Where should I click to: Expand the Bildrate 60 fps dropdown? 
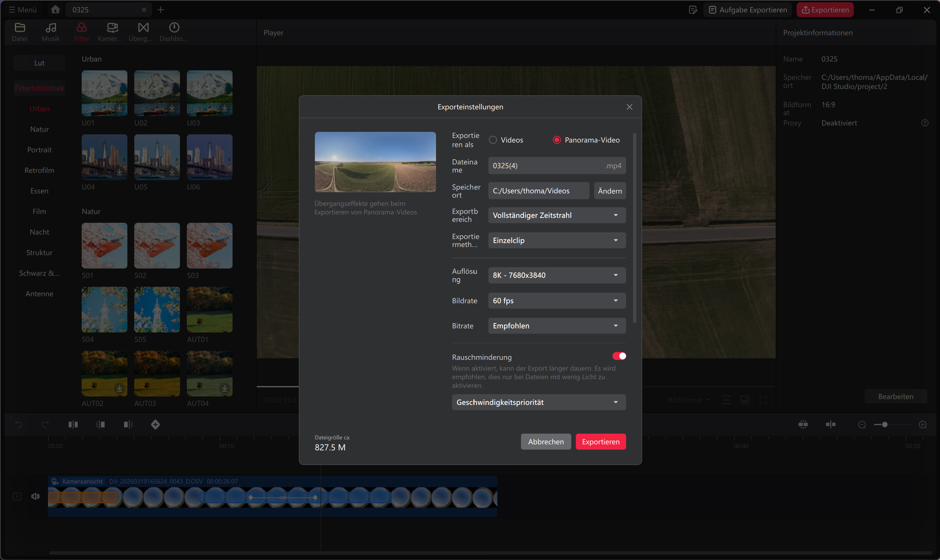tap(557, 301)
